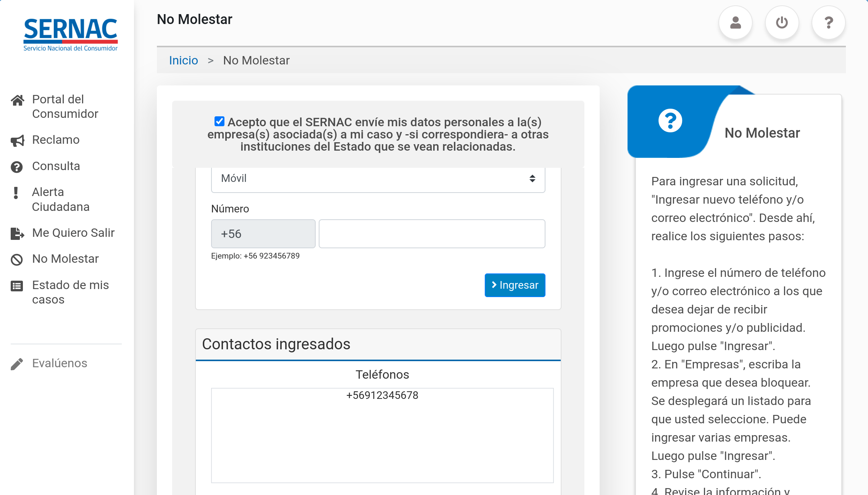Open Alerta Ciudadana section
The image size is (868, 495).
pos(61,199)
